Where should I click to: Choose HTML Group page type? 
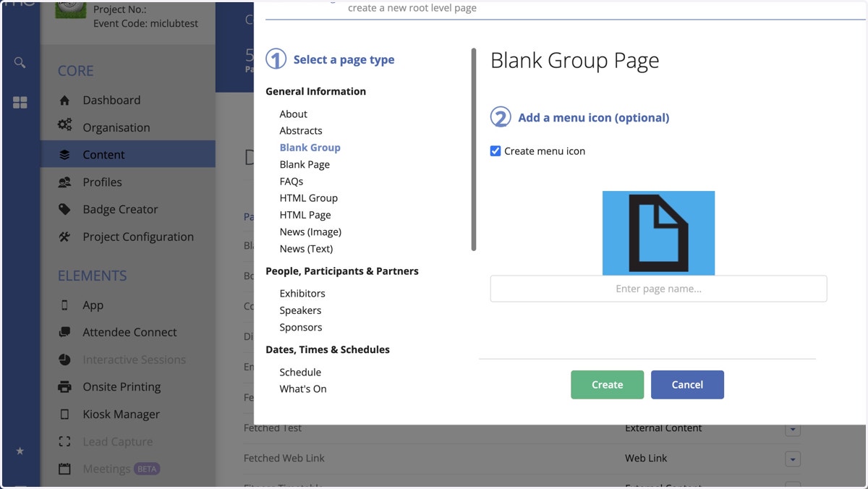(308, 197)
